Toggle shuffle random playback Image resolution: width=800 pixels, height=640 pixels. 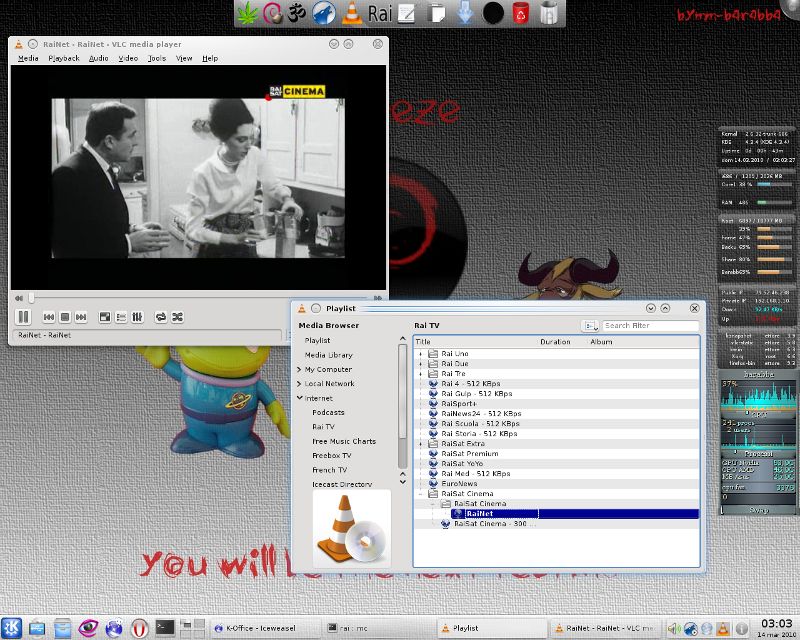[177, 317]
